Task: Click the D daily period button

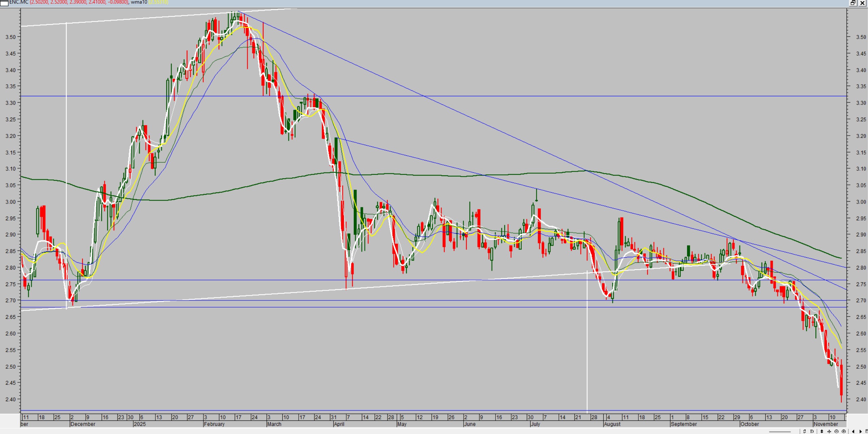Action: point(812,431)
